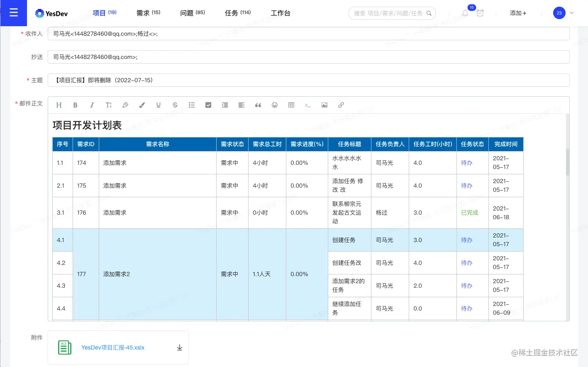Insert a table into the email body
The image size is (588, 367).
291,105
